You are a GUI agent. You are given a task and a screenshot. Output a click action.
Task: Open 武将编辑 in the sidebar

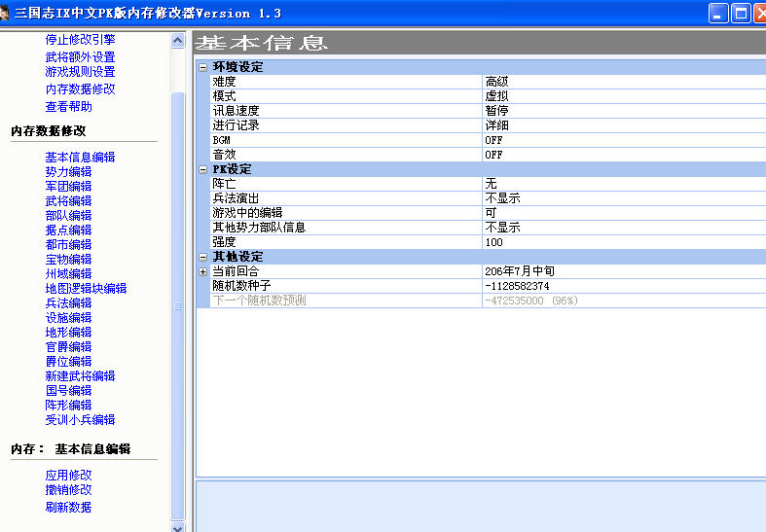click(68, 201)
